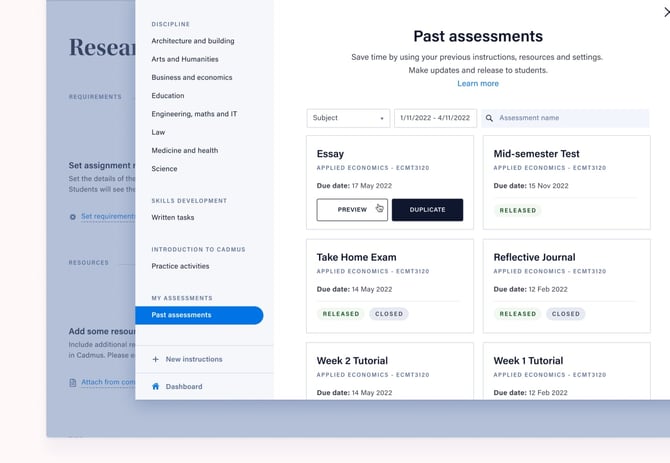Open the Week 2 Tutorial card
Image resolution: width=670 pixels, height=463 pixels.
[x=390, y=371]
